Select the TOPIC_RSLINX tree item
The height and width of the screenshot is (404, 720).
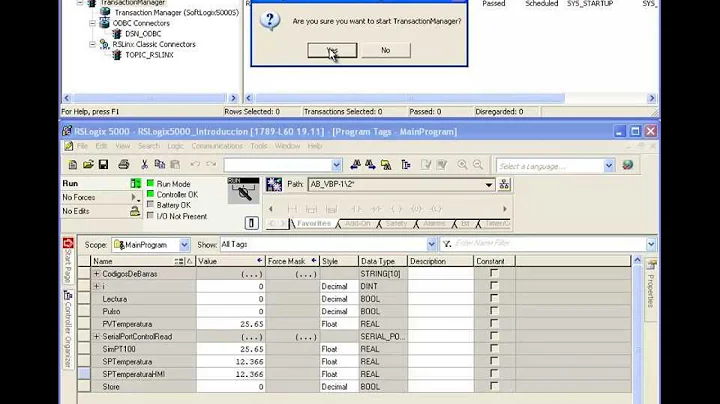tap(149, 55)
